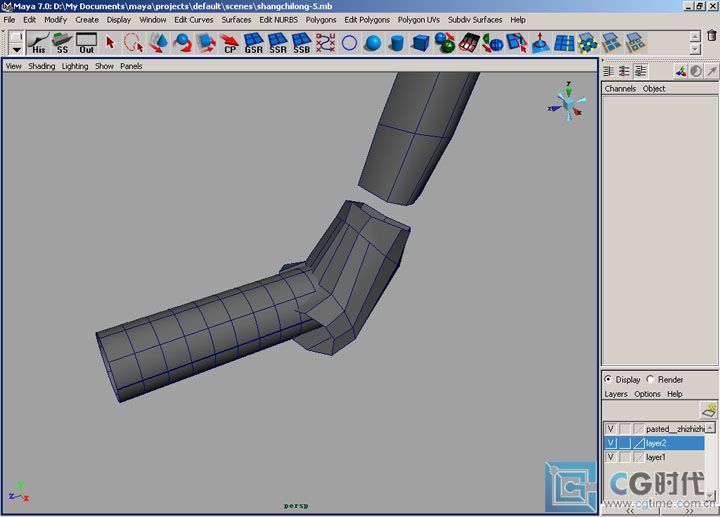Click the Rotate tool sphere icon
Screen dimensions: 720x517
click(182, 43)
